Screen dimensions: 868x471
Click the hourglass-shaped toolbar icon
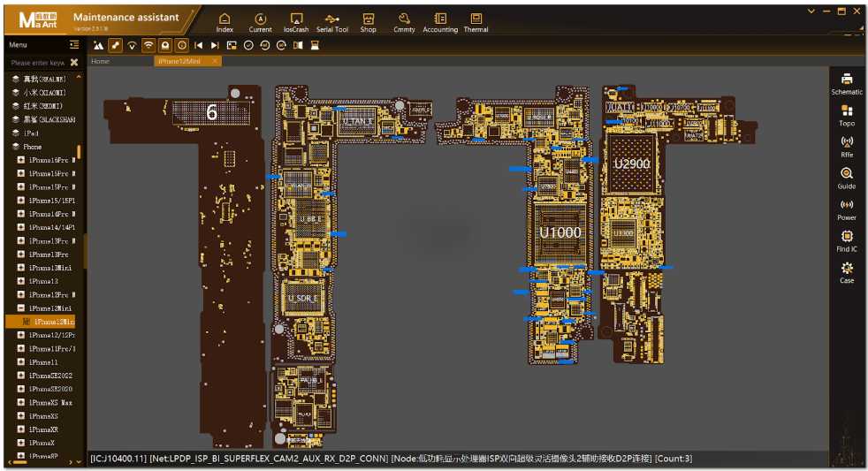pos(315,45)
